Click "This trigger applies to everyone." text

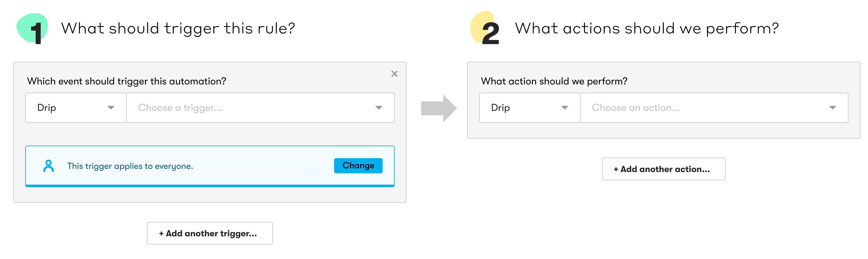pyautogui.click(x=130, y=166)
